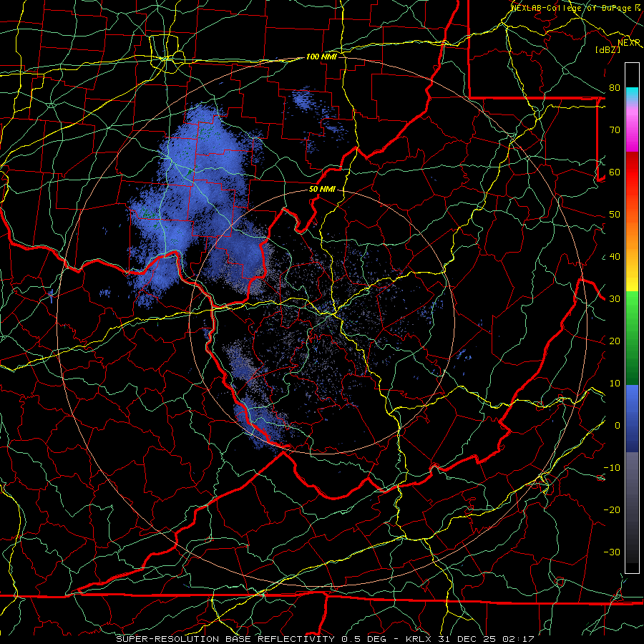This screenshot has width=644, height=644.
Task: Click the "SUPER-RESOLUTION BASE REFLECTIVITY 0.5 DEG" caption
Action: coord(251,639)
